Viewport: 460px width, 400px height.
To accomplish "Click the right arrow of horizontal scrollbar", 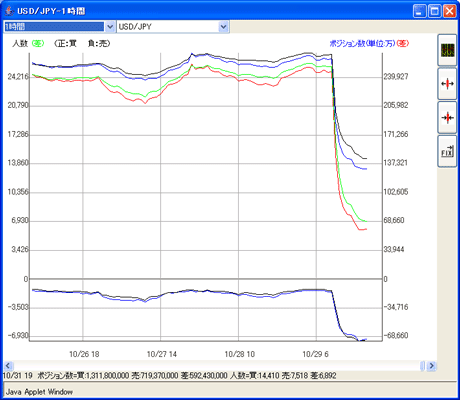I will 432,366.
